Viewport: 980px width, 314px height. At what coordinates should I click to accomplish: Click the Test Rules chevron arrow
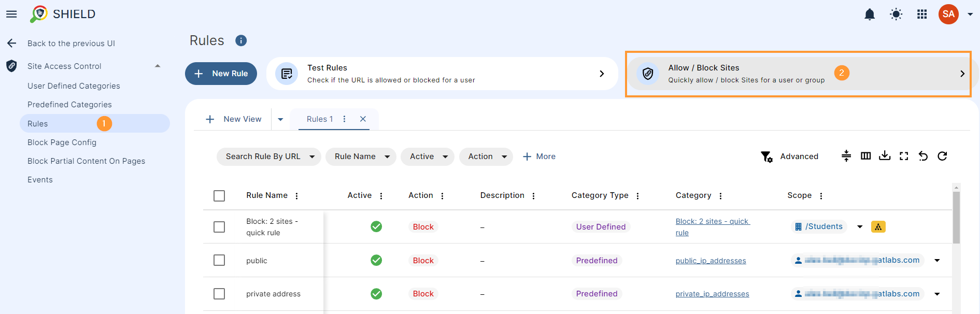(x=602, y=74)
